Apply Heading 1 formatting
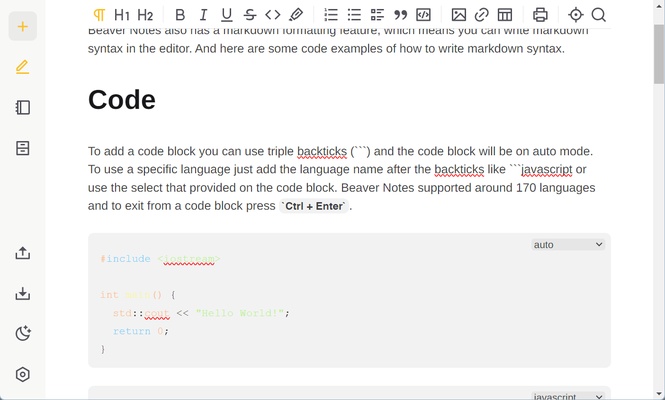 (122, 15)
